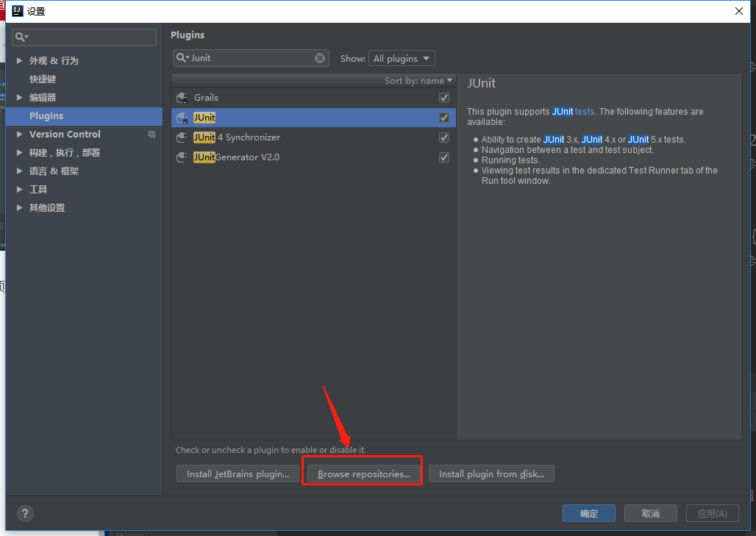
Task: Select 构建，执行，部署 settings category
Action: pos(64,153)
